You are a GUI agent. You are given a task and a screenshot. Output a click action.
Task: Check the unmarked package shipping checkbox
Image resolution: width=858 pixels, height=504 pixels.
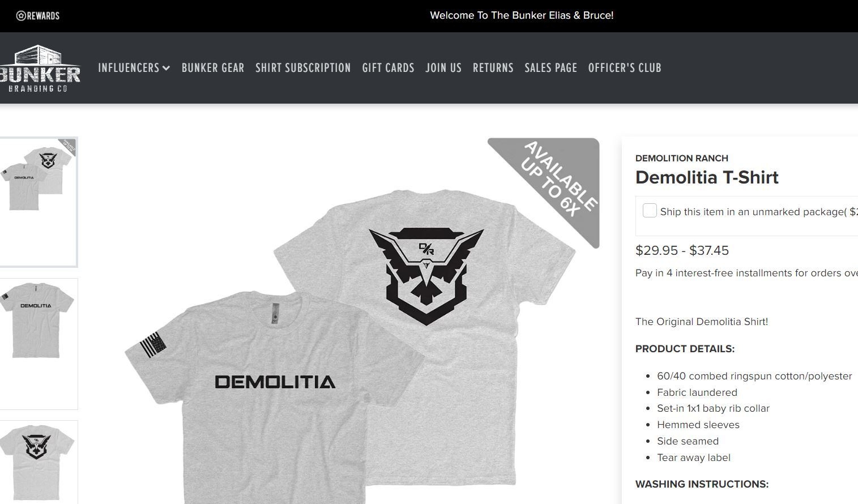pos(650,211)
